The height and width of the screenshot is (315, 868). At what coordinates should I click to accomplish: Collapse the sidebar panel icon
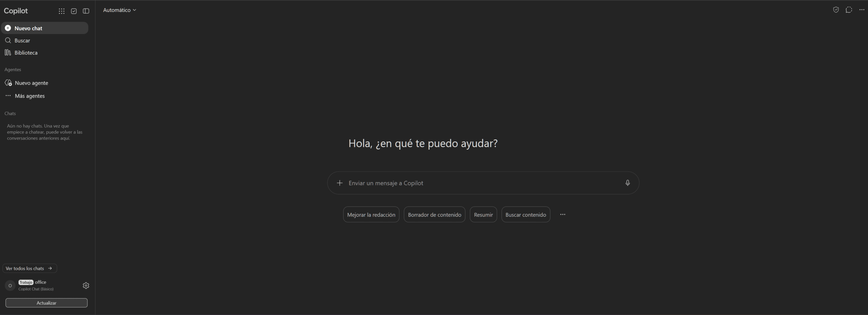point(86,11)
